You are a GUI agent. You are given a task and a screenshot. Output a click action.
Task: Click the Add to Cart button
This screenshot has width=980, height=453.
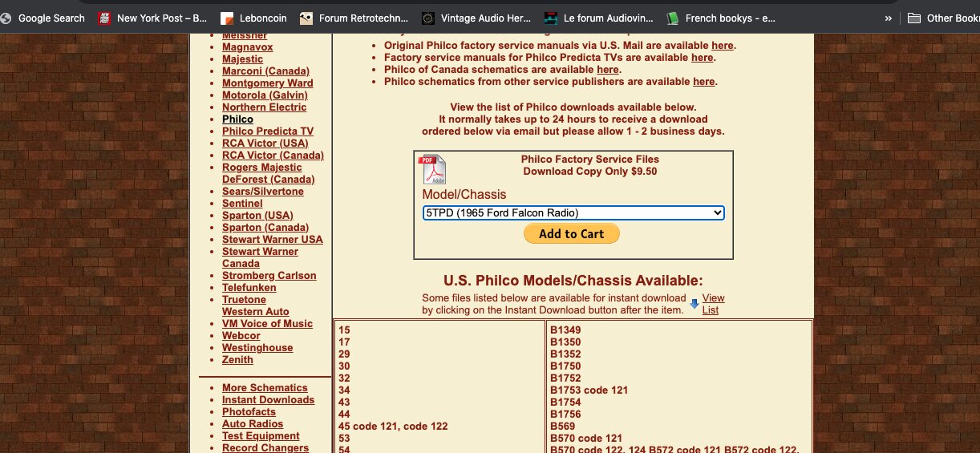(x=572, y=233)
